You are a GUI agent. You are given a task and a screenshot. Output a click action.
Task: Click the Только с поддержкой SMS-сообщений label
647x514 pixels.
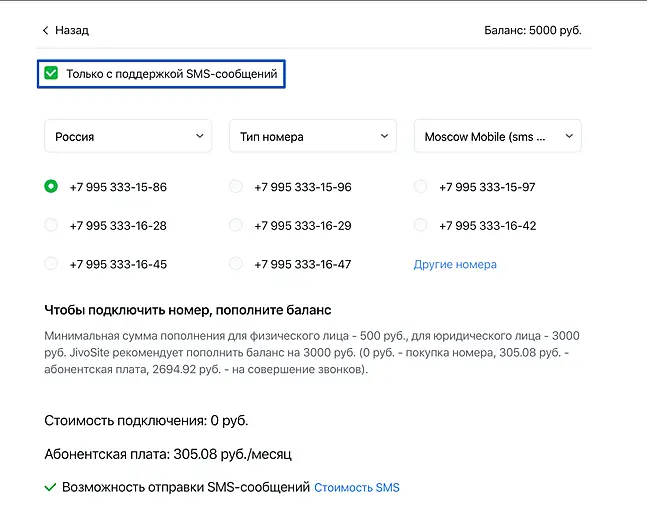click(171, 73)
